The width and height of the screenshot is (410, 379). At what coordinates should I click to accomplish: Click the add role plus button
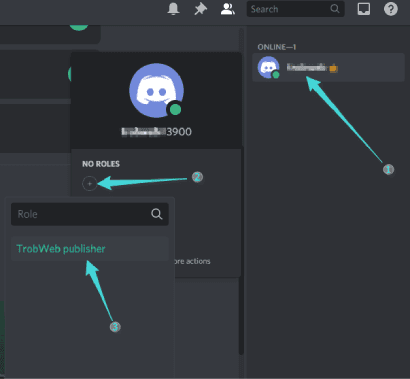[89, 183]
